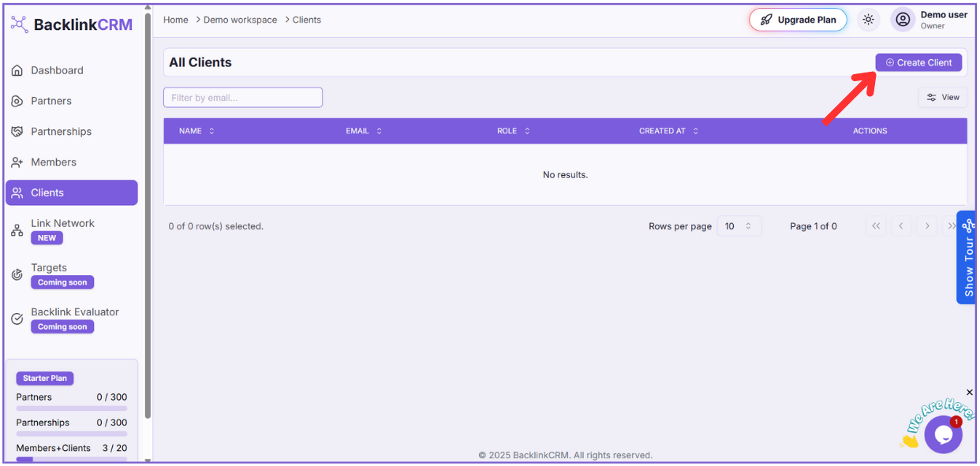Viewport: 980px width, 466px height.
Task: Click the Filter by email field
Action: (243, 98)
